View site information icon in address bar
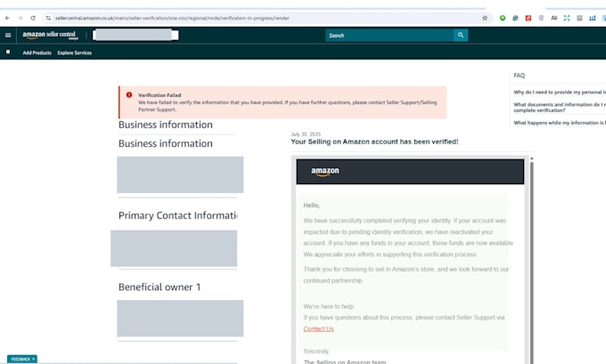Screen dimensions: 606x364 click(x=48, y=18)
